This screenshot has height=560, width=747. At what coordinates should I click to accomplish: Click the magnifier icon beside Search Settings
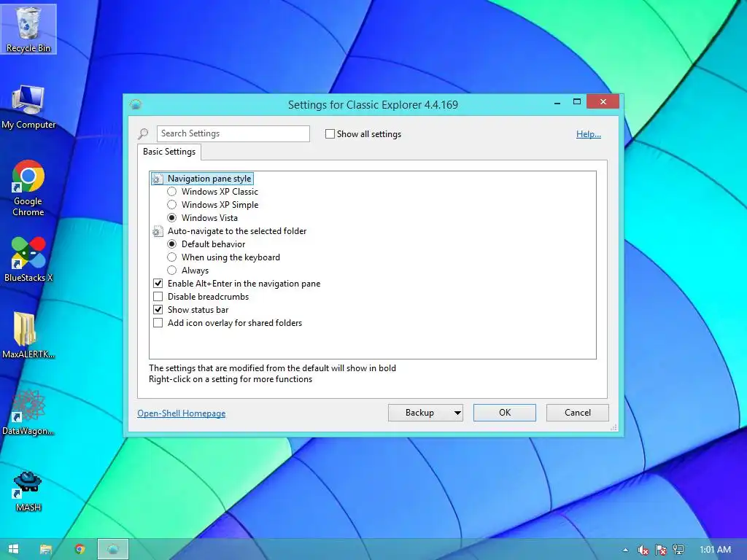pos(144,134)
